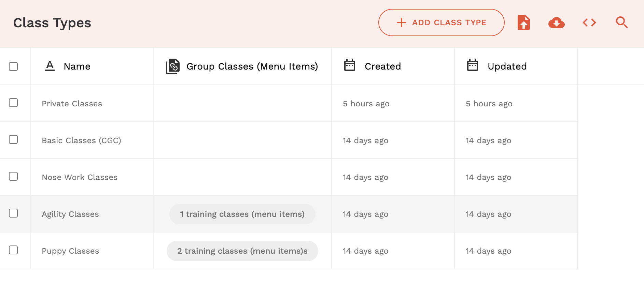The width and height of the screenshot is (644, 298).
Task: Sort by the Name column header
Action: [x=77, y=66]
